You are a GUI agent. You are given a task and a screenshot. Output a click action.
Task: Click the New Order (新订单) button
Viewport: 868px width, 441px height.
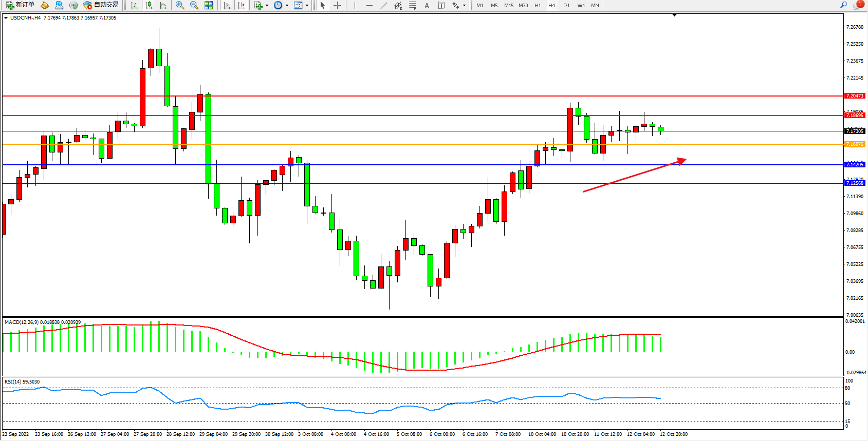(x=21, y=5)
